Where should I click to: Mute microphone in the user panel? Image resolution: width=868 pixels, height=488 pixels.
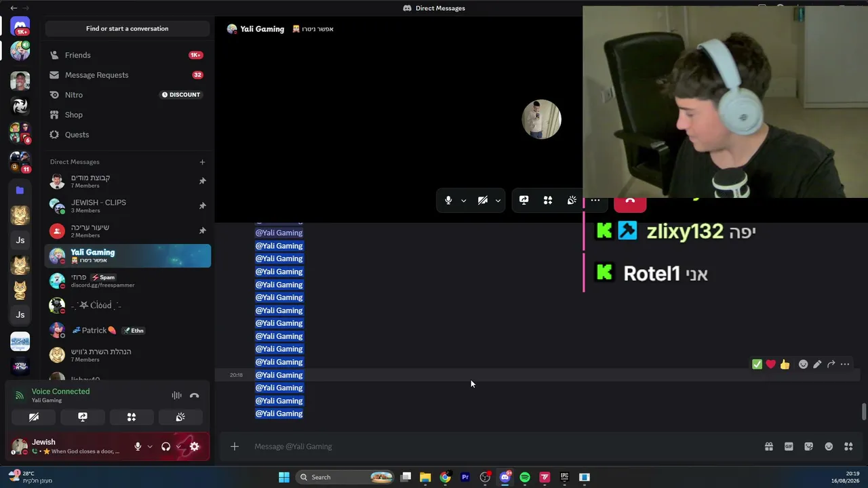click(138, 447)
